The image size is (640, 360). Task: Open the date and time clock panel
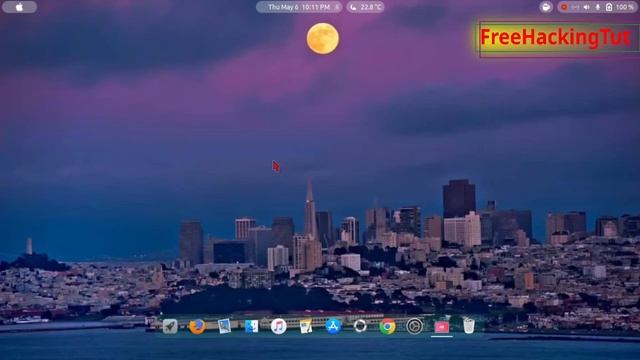[x=299, y=7]
